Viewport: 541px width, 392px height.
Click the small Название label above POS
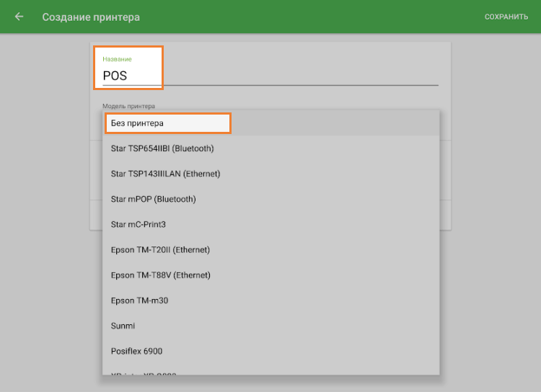pyautogui.click(x=117, y=58)
